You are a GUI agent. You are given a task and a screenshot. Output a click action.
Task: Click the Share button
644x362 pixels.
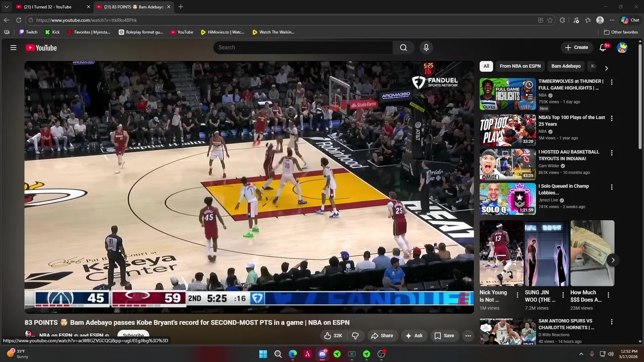pos(382,335)
